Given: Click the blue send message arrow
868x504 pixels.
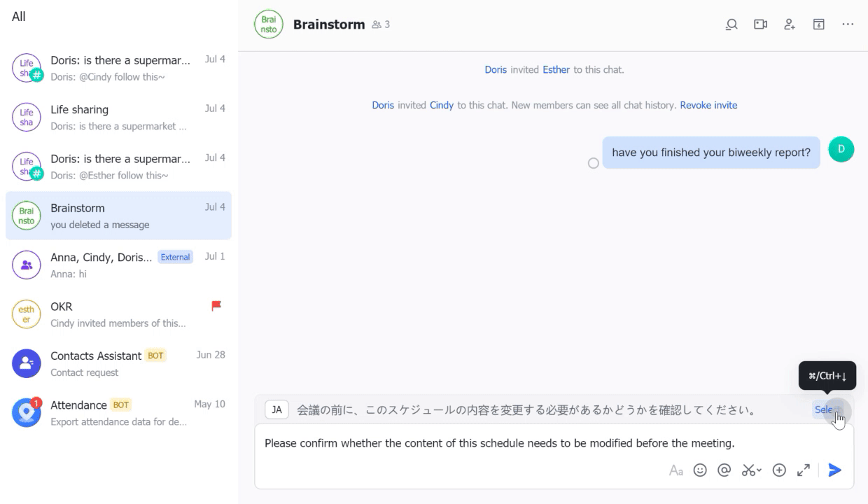Looking at the screenshot, I should tap(834, 470).
